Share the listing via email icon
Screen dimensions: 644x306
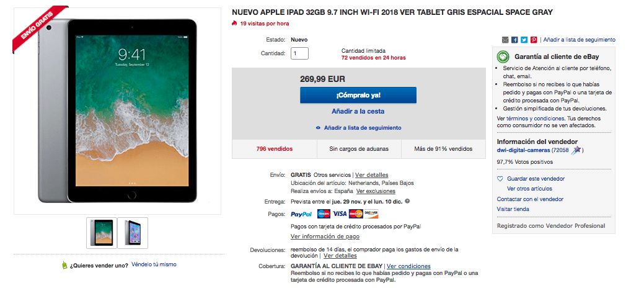(x=505, y=40)
